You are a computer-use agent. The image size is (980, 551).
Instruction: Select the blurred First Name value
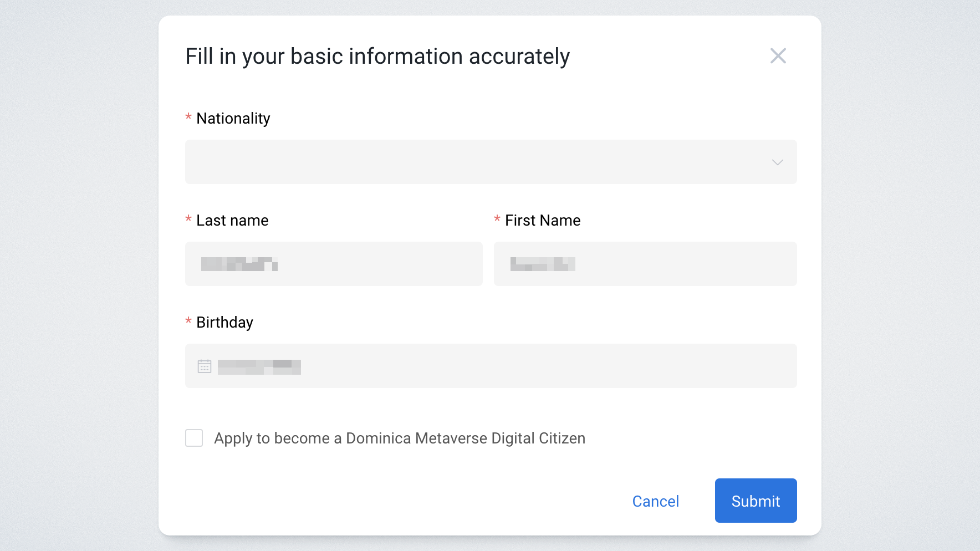(x=542, y=264)
